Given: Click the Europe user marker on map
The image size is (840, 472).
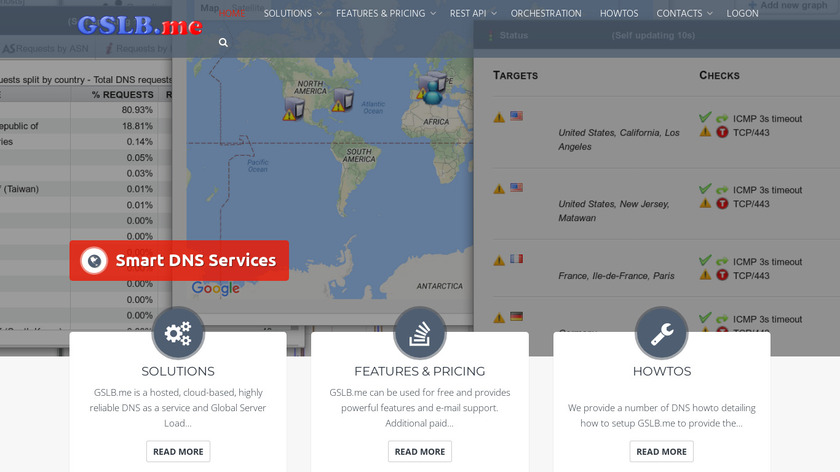Looking at the screenshot, I should (433, 93).
